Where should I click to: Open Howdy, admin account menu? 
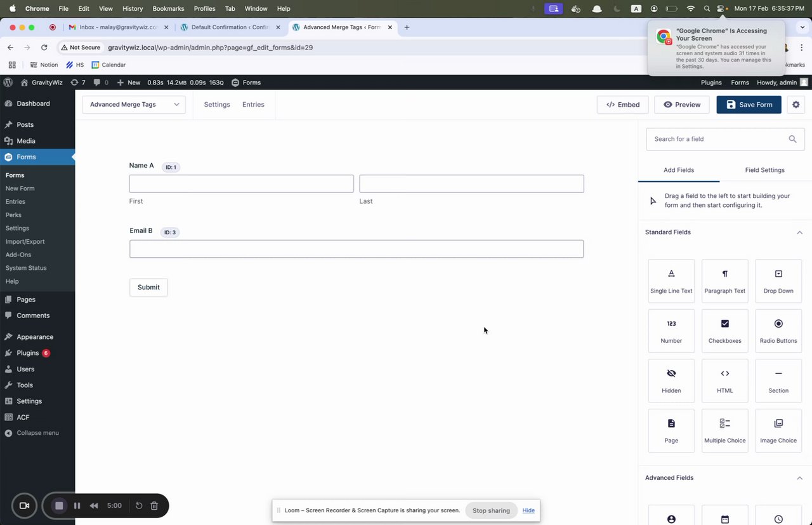click(x=782, y=83)
